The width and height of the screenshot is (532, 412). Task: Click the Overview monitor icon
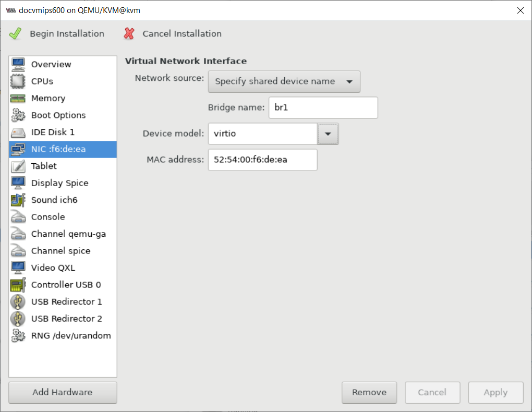tap(18, 64)
